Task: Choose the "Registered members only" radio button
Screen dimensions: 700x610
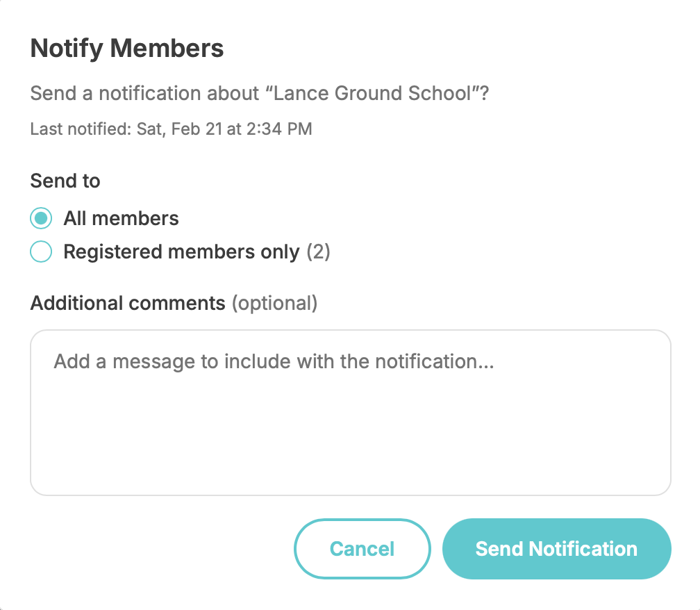Action: click(x=41, y=252)
